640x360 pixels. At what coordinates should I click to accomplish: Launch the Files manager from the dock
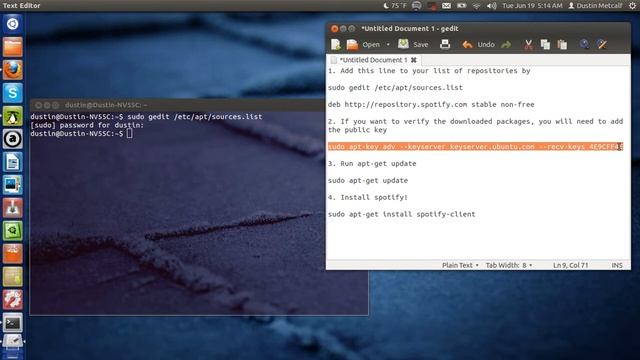click(x=13, y=47)
